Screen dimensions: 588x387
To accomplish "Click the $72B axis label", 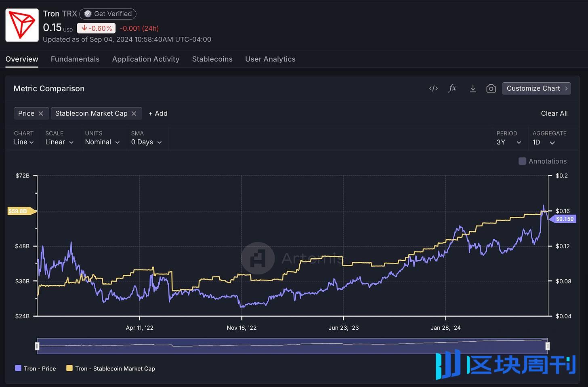I will tap(23, 176).
